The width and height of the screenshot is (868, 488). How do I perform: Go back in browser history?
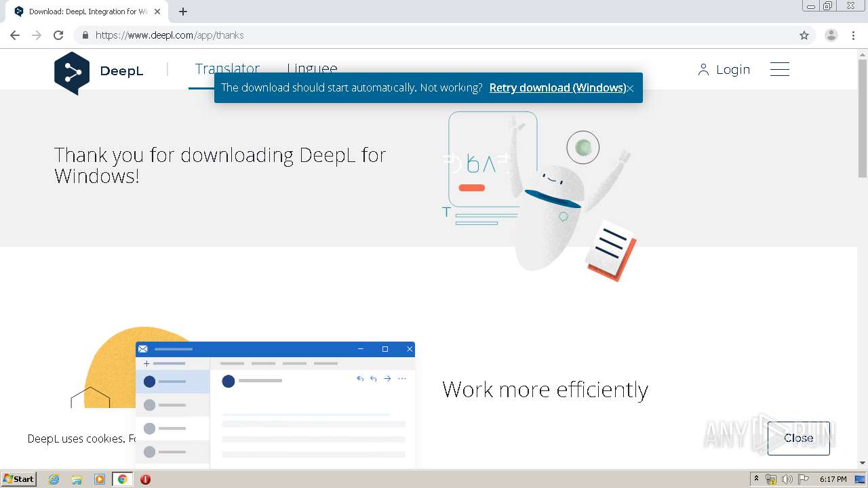[15, 35]
